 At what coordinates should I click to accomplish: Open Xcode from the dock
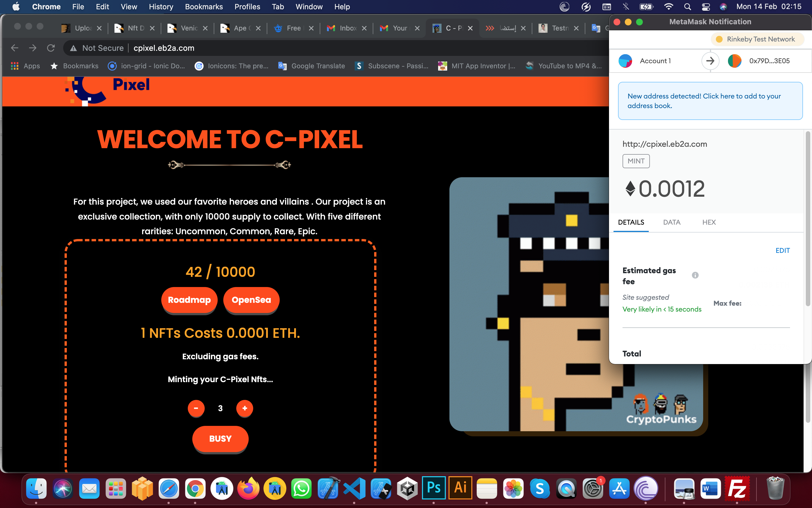(328, 488)
